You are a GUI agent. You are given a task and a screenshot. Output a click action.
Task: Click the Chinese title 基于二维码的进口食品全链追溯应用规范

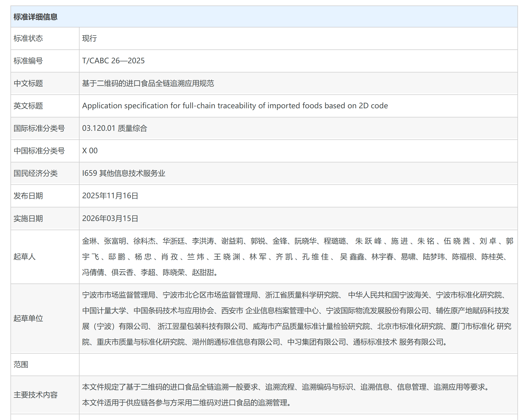pos(148,83)
